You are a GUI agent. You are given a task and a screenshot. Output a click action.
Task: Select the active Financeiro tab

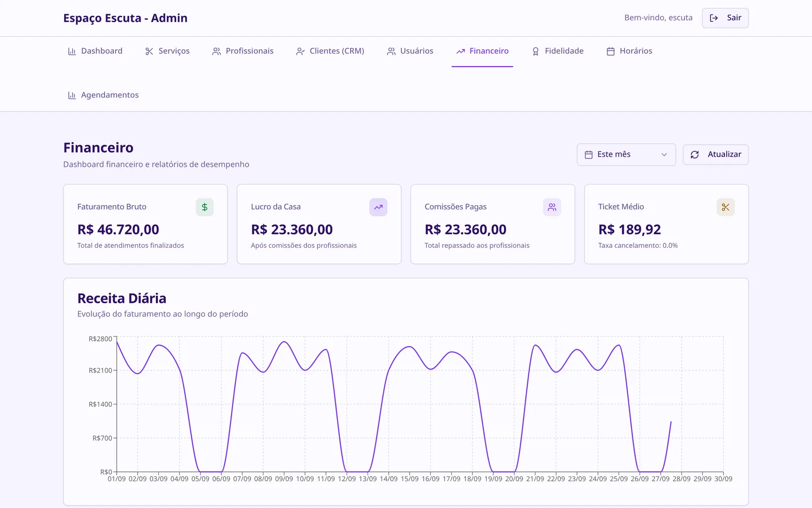(x=482, y=51)
